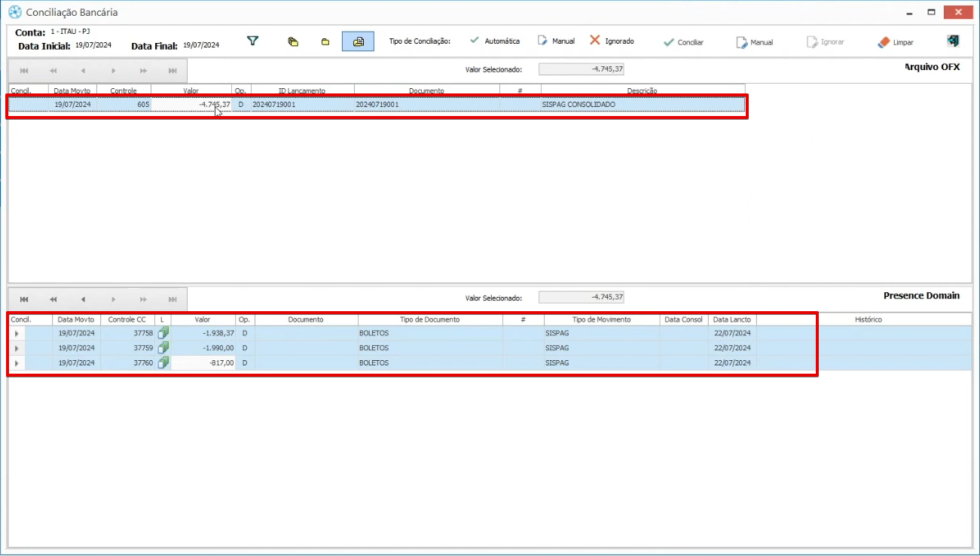
Task: Go to previous record in Arquivo OFX navigator
Action: coord(83,71)
